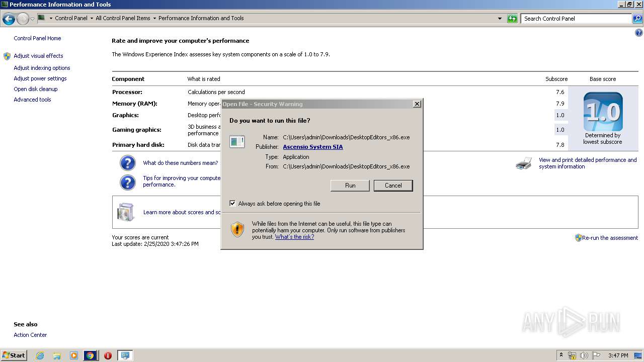This screenshot has width=644, height=362.
Task: Click the Learn more about scores icon
Action: tap(126, 212)
